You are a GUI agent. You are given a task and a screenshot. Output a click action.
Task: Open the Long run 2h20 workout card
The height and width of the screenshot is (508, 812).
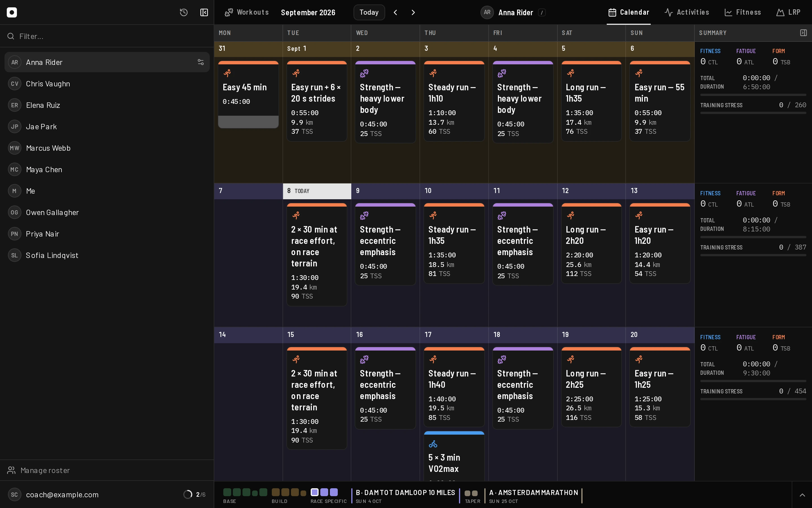click(x=591, y=243)
